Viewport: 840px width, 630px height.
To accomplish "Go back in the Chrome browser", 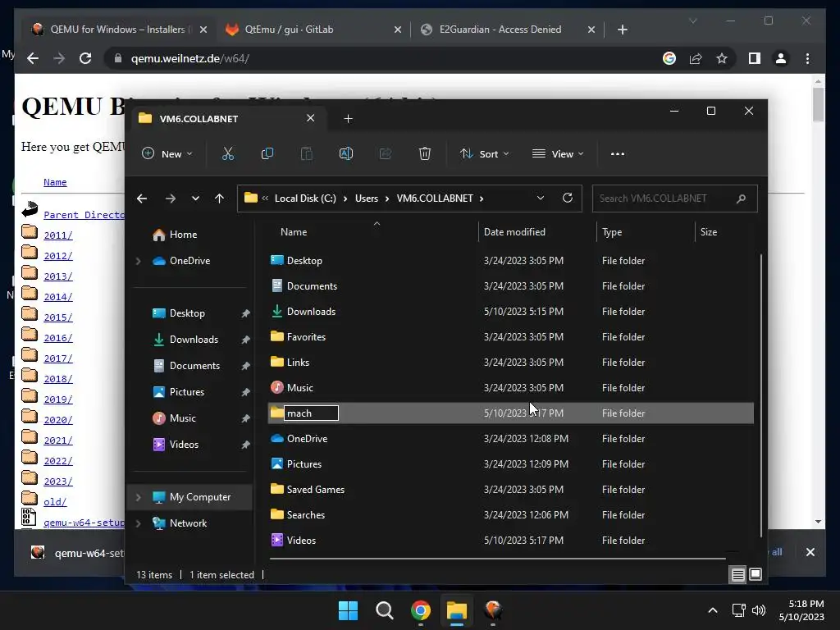I will point(33,58).
